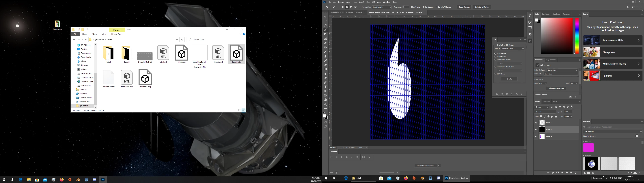Image resolution: width=644 pixels, height=183 pixels.
Task: Select the Crop tool
Action: 325,34
